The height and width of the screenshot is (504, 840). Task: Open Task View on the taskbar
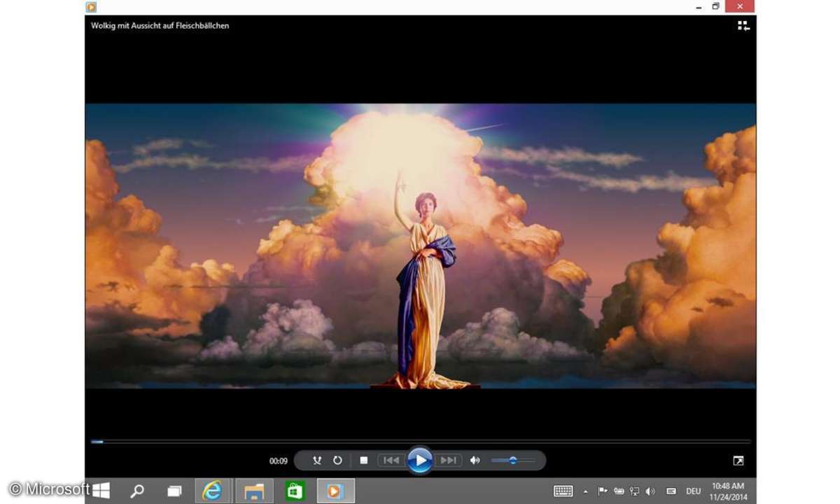(x=173, y=491)
